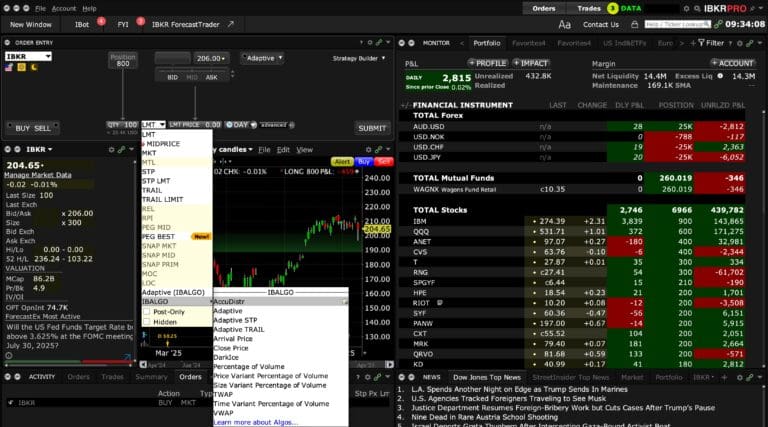The width and height of the screenshot is (768, 427).
Task: Add a new Monitor tab with plus
Action: [x=693, y=43]
